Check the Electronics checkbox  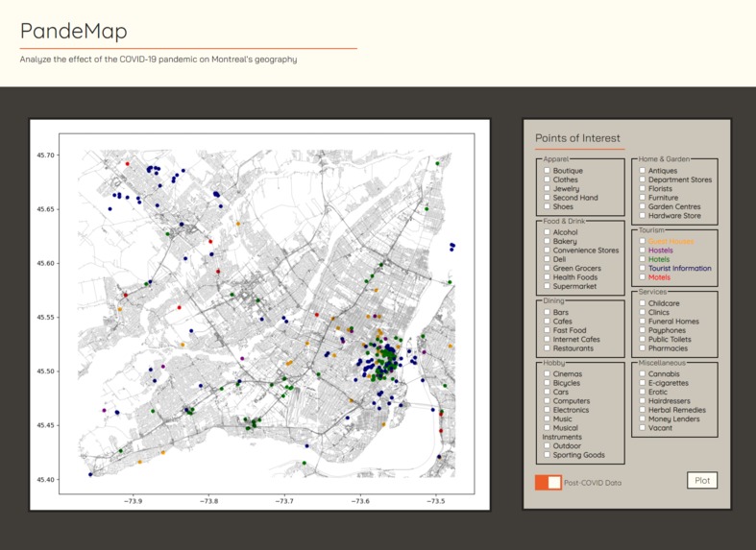tap(547, 410)
